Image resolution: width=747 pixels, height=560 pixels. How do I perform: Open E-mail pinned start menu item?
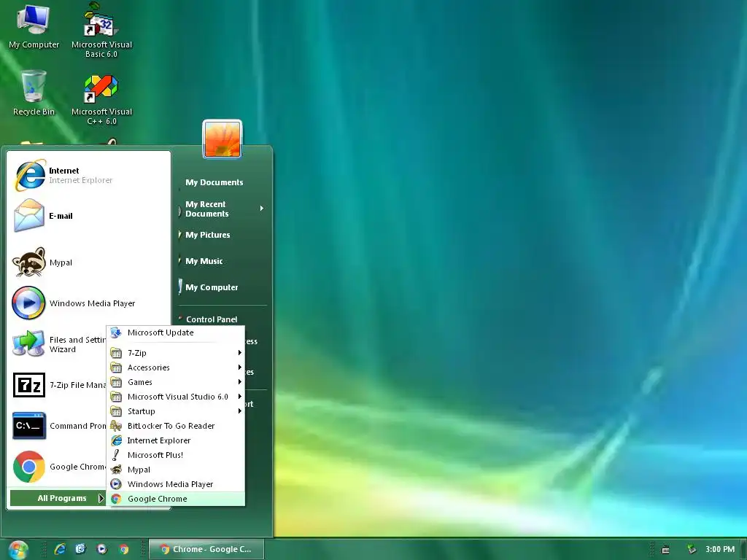(88, 216)
